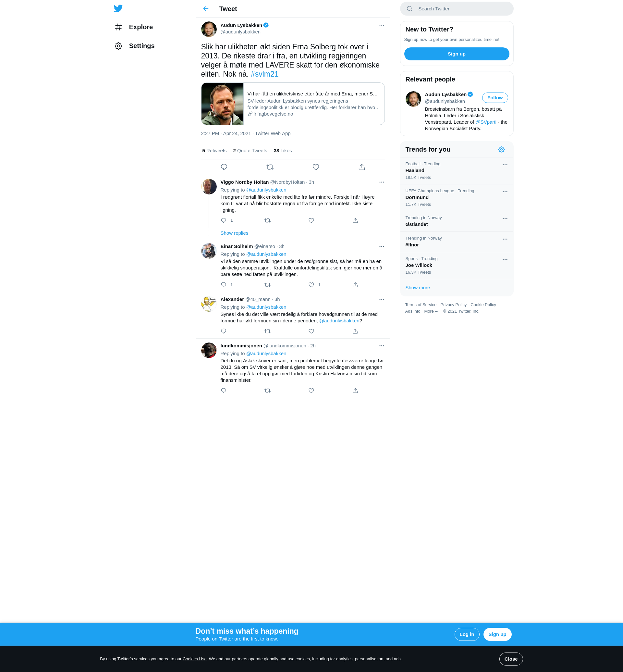Reply to lundkommisjonen's tweet

point(224,391)
